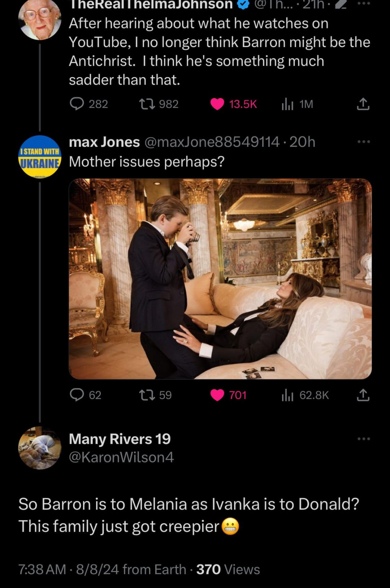Image resolution: width=390 pixels, height=588 pixels.
Task: Open more options for TheRealThelmaJohnson's tweet
Action: 364,4
